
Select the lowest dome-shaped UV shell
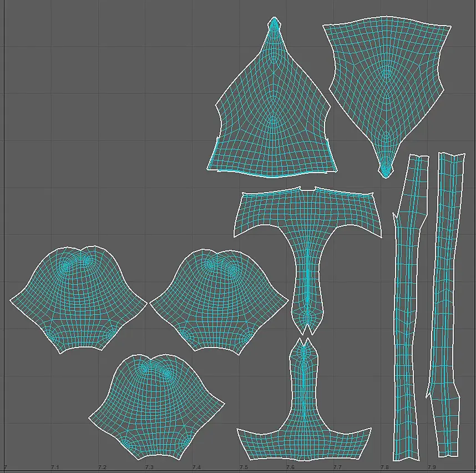[x=156, y=407]
